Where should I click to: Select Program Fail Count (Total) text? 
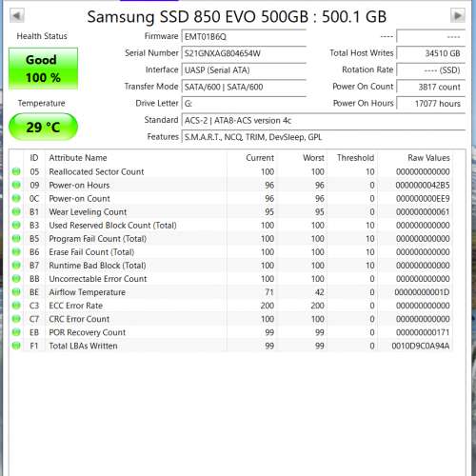(98, 238)
